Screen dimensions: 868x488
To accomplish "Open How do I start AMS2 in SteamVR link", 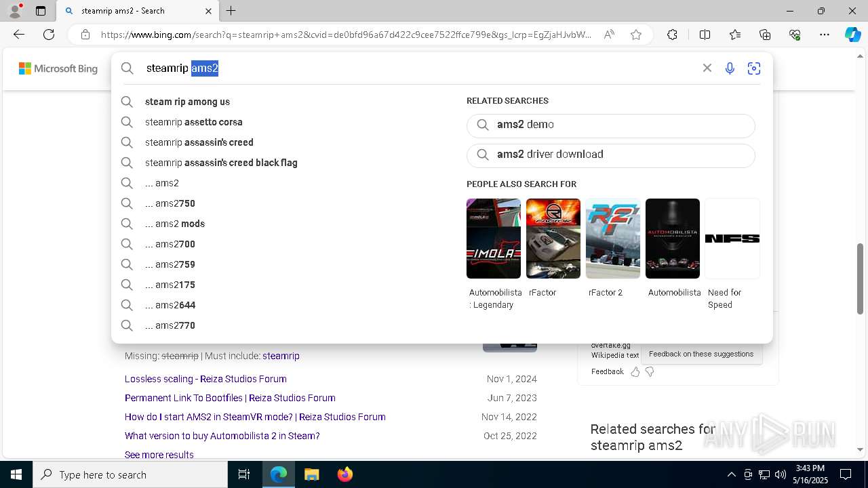I will 255,417.
